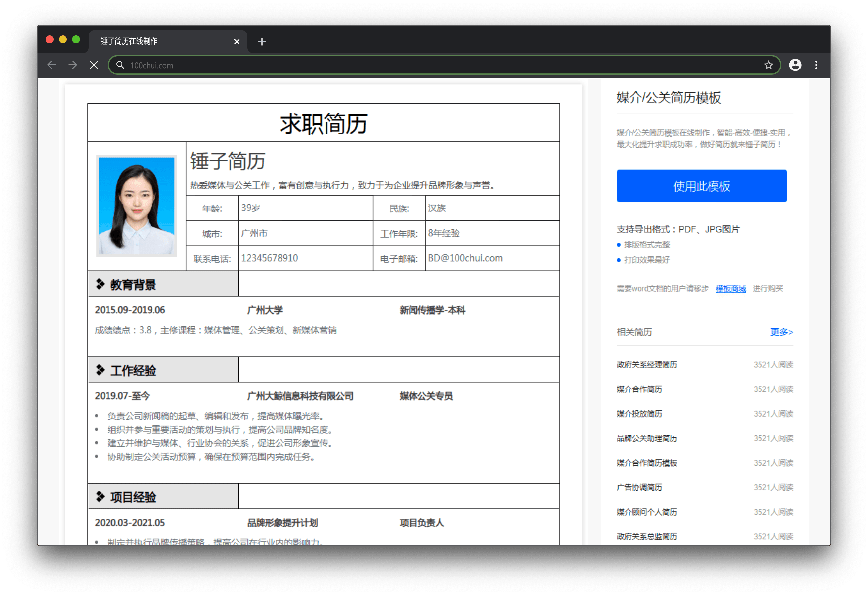This screenshot has height=595, width=868.
Task: Open the profile account icon
Action: pos(795,65)
